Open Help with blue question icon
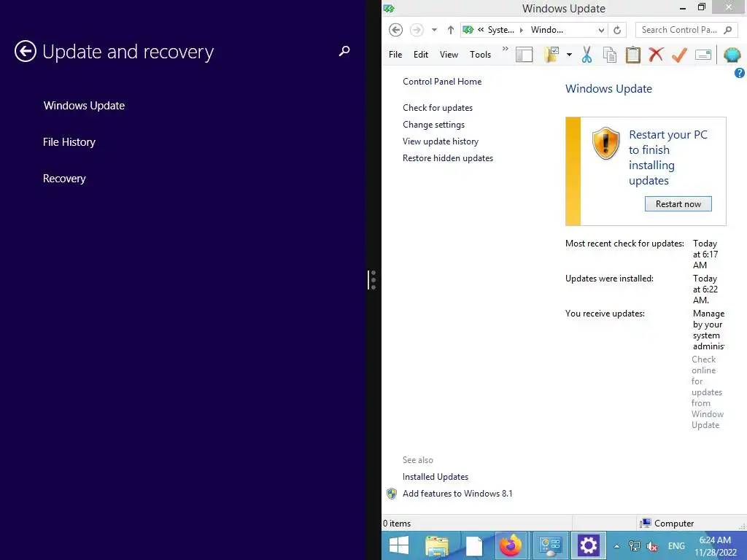This screenshot has height=560, width=747. pyautogui.click(x=740, y=73)
